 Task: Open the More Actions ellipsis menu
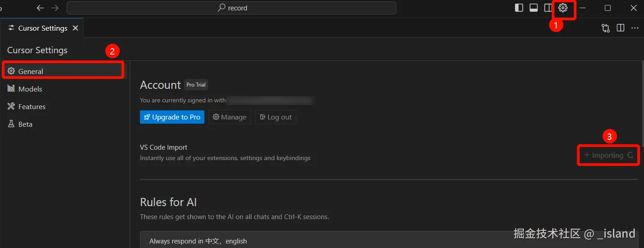click(x=635, y=28)
